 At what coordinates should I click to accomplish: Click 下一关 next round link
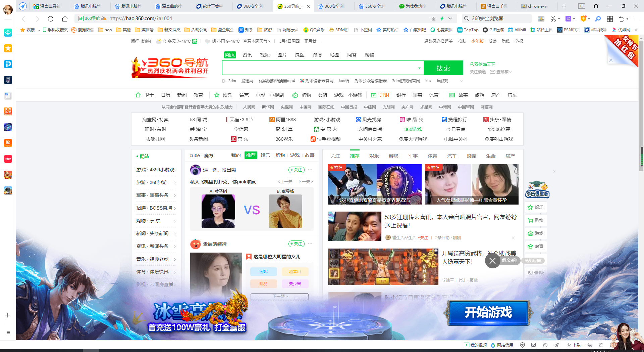[306, 182]
